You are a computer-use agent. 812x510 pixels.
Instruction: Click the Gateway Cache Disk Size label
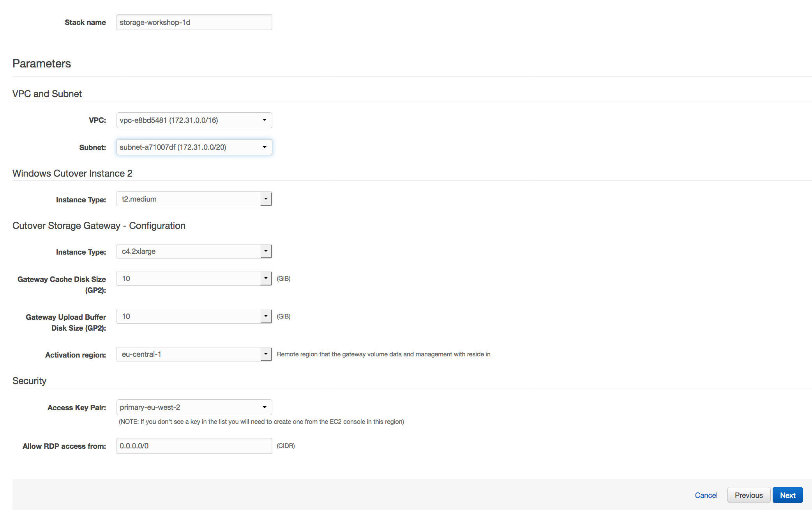(62, 285)
